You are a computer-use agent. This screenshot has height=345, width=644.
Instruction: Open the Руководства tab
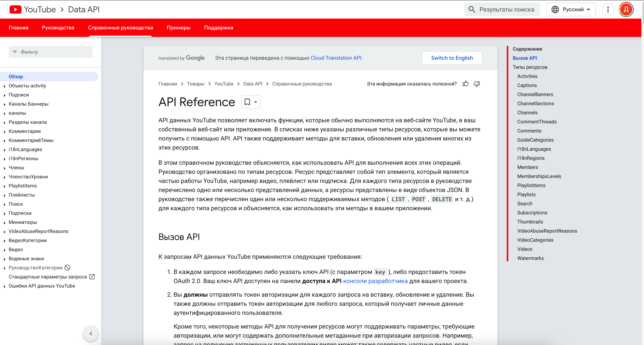pos(58,27)
